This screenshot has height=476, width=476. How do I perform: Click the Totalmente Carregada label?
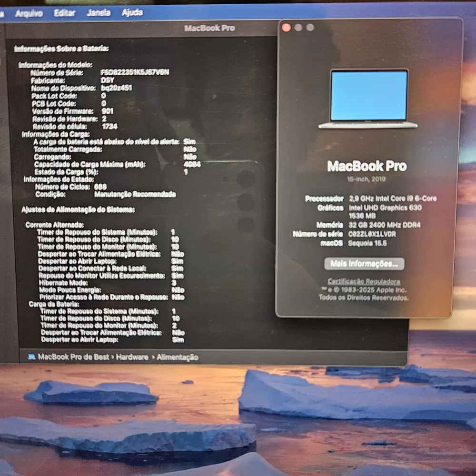tap(68, 149)
